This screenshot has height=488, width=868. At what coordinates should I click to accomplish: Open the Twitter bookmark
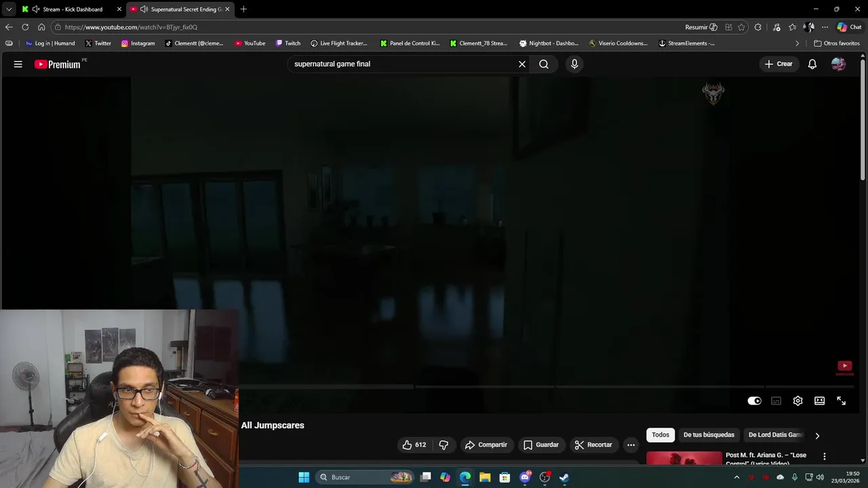(x=98, y=43)
